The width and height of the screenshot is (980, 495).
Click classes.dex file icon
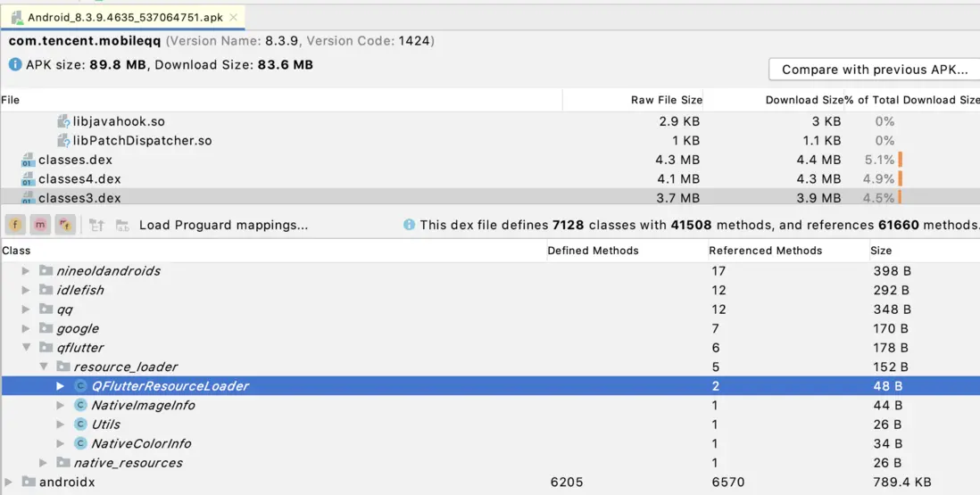tap(28, 160)
